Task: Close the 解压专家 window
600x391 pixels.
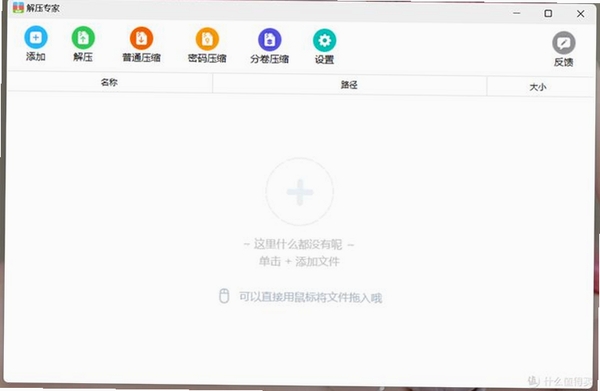Action: click(580, 14)
